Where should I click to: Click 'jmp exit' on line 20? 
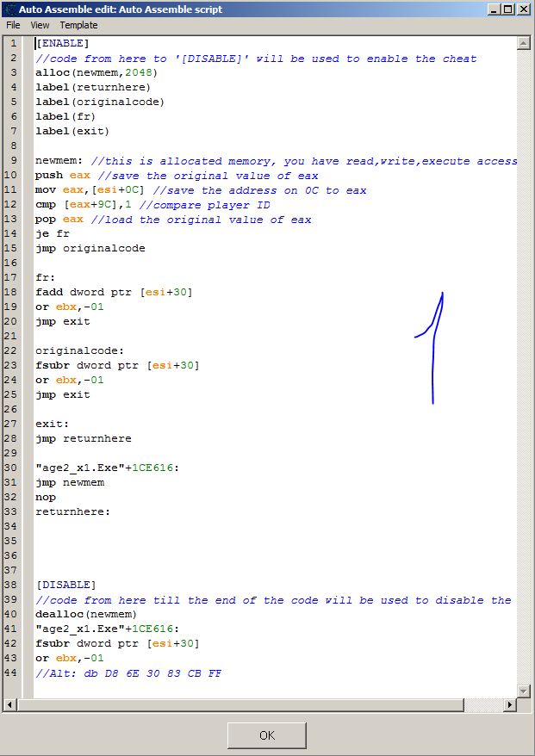pyautogui.click(x=63, y=321)
